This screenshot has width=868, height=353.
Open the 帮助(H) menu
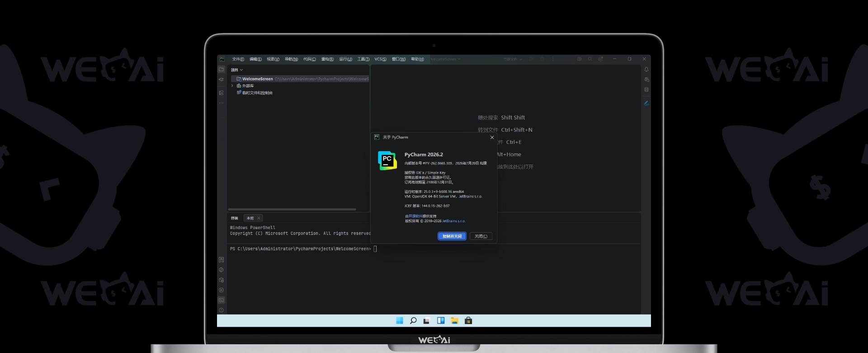pos(417,59)
